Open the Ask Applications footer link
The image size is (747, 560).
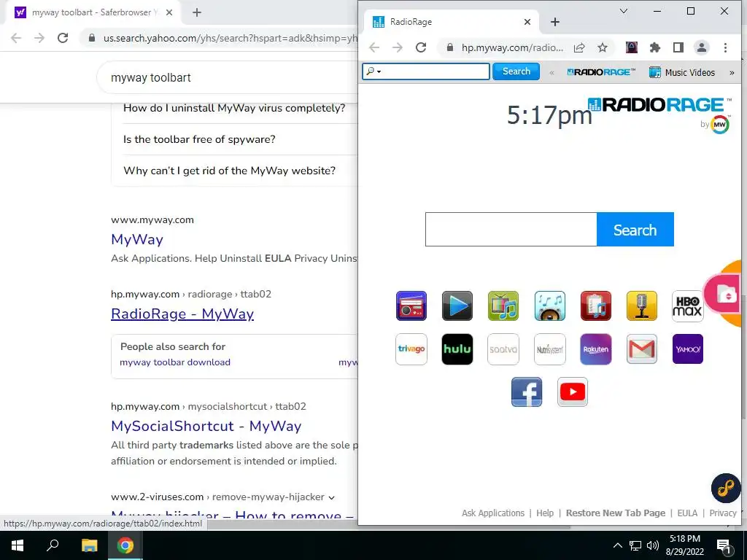(x=492, y=513)
